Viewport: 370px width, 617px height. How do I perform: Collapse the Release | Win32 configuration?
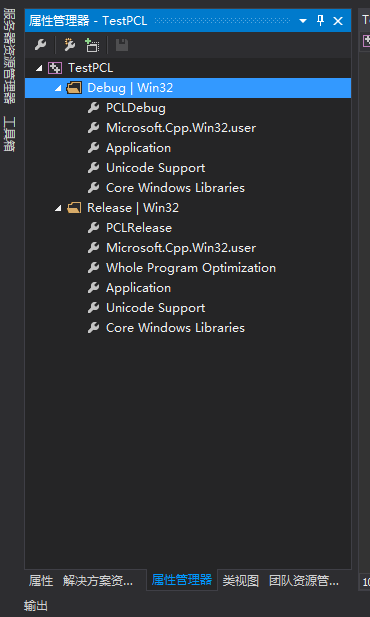click(x=58, y=208)
